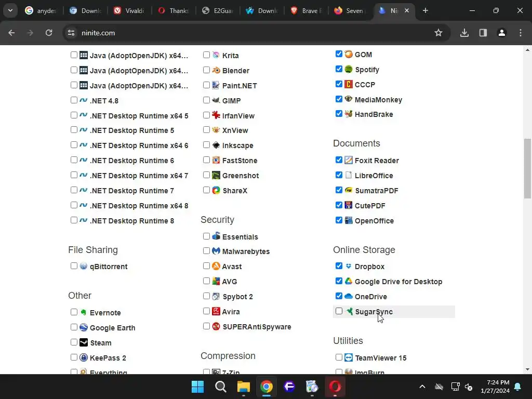The width and height of the screenshot is (532, 399).
Task: Go back to previous page
Action: tap(11, 33)
